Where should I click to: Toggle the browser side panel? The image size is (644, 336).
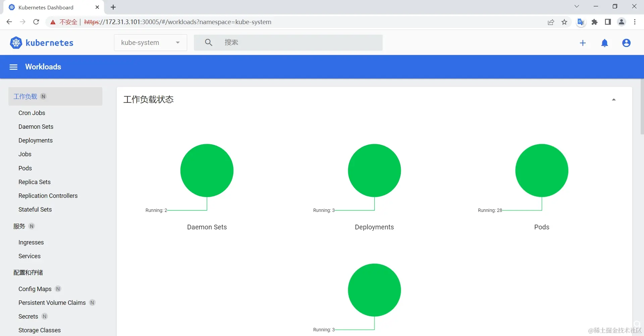pyautogui.click(x=608, y=22)
